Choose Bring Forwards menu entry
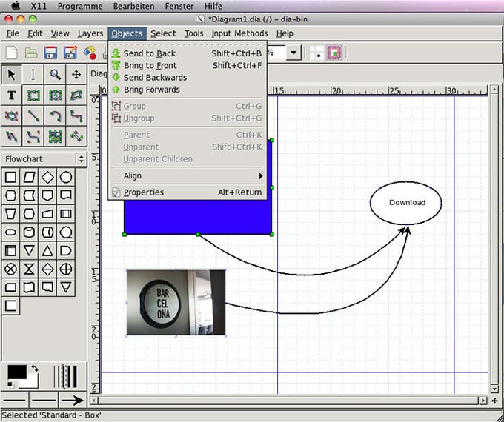Viewport: 504px width, 422px height. point(187,90)
